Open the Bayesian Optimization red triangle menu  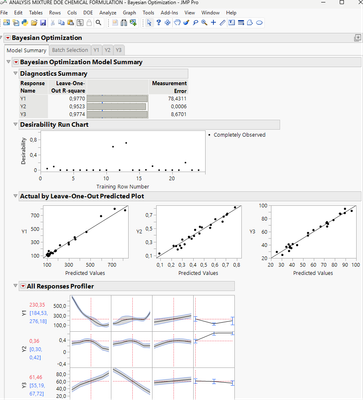8,38
